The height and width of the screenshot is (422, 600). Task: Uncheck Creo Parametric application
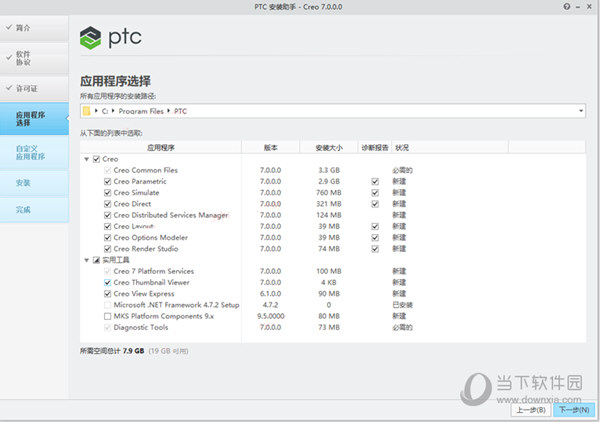(108, 181)
